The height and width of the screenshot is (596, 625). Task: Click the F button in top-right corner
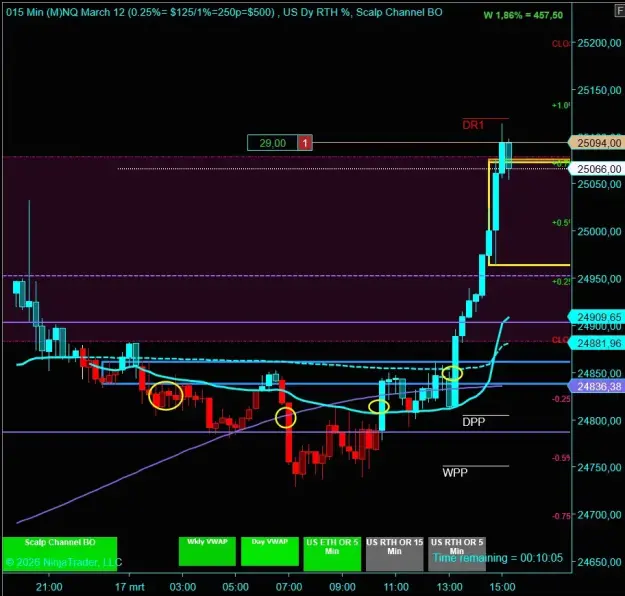click(x=619, y=11)
